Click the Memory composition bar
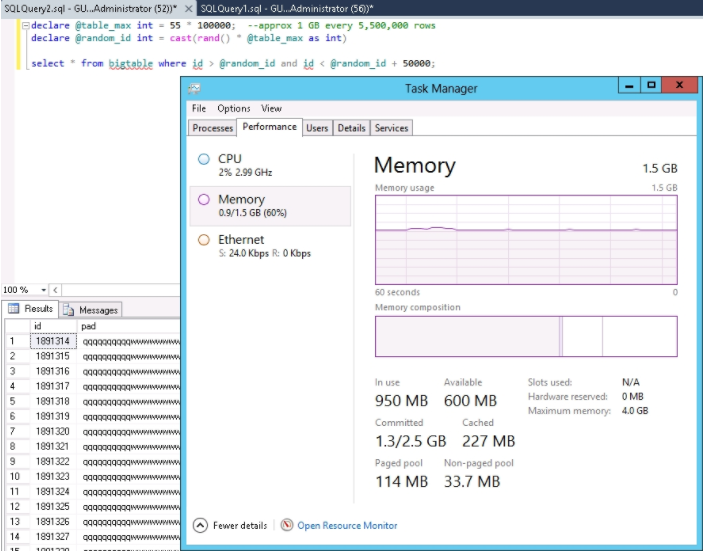703x551 pixels. tap(525, 336)
